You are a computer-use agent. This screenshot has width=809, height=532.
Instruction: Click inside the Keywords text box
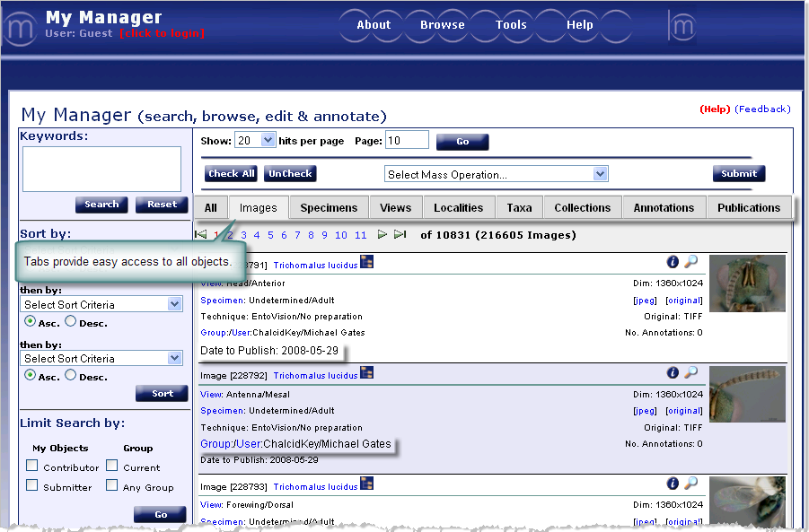pyautogui.click(x=101, y=169)
